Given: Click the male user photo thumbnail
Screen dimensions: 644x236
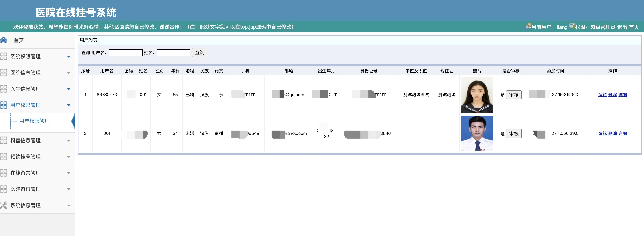Looking at the screenshot, I should tap(477, 134).
